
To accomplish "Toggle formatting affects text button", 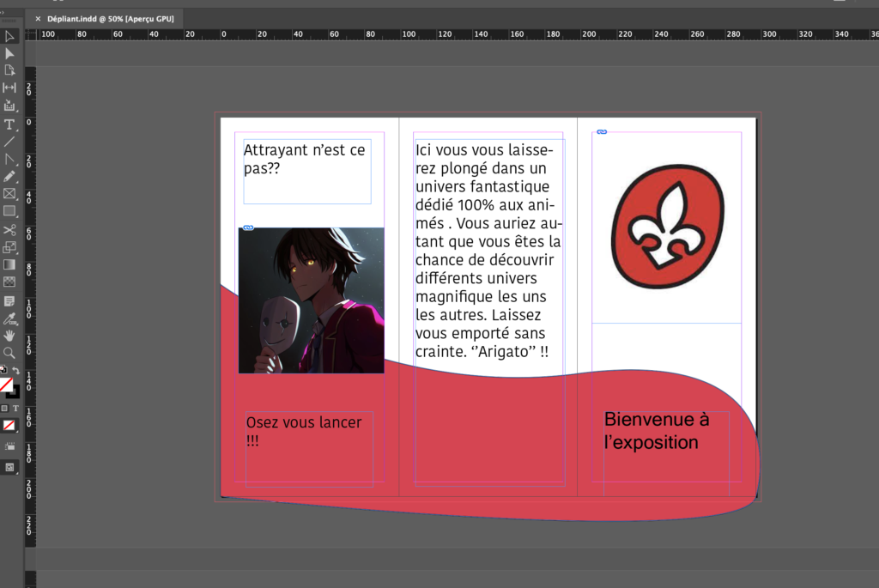I will 15,409.
